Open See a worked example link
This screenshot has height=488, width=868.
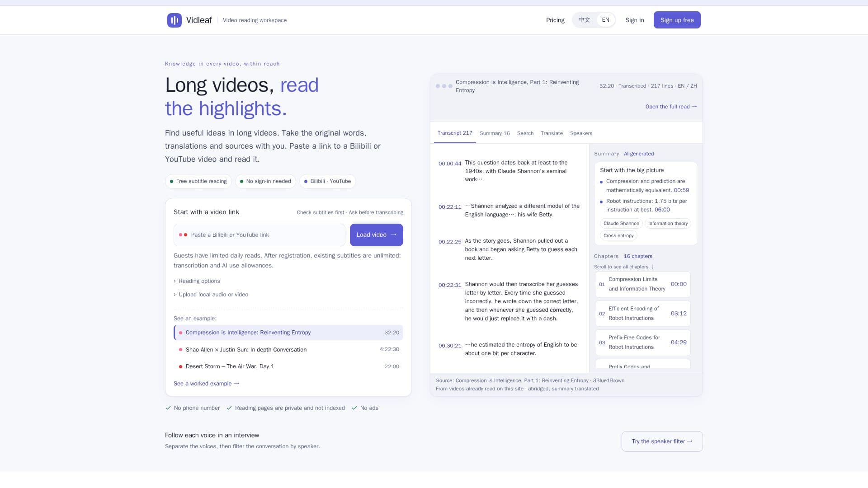point(207,384)
